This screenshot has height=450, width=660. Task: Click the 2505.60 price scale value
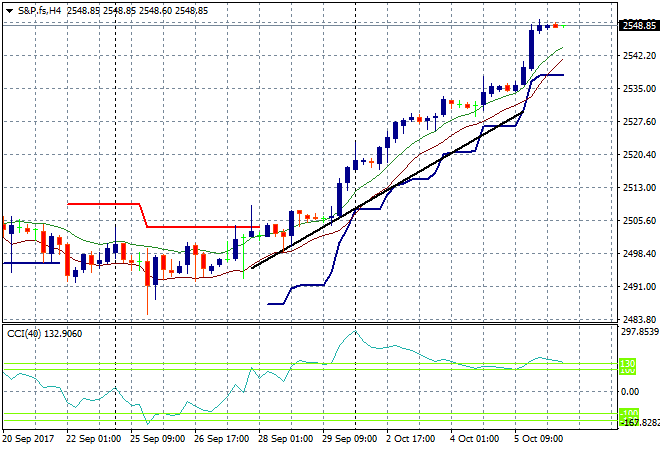[x=639, y=221]
